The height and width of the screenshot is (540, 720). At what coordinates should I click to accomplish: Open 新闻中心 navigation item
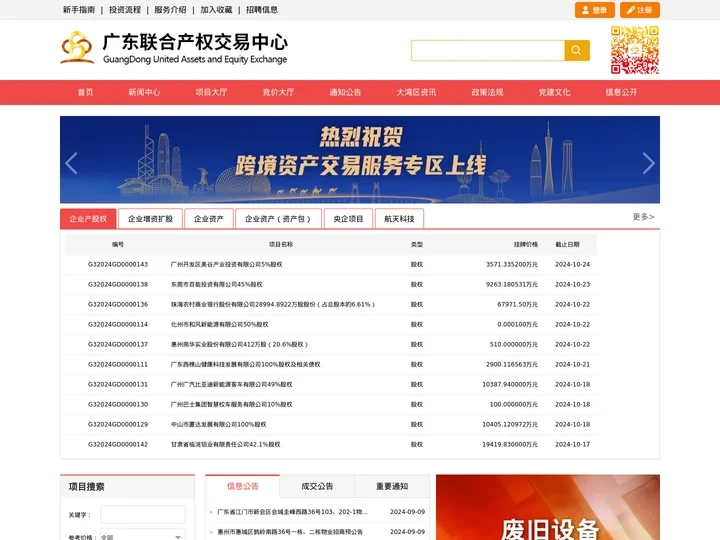pos(144,92)
